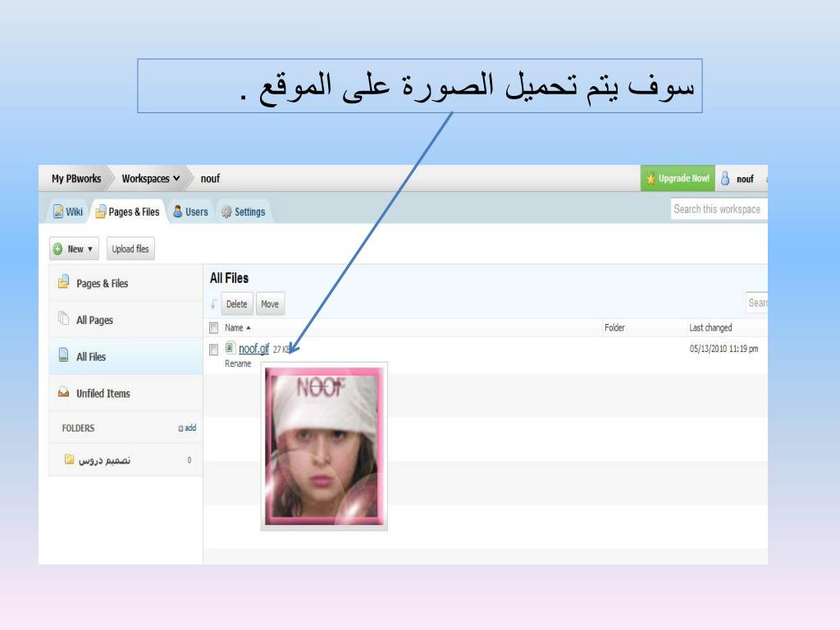Select Unfiled Items in the sidebar
Viewport: 840px width, 630px height.
[126, 393]
